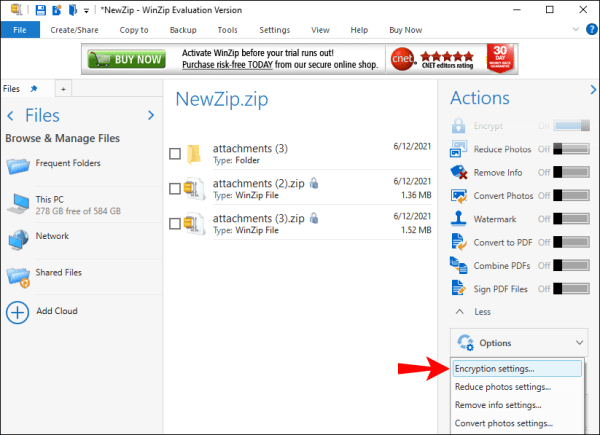This screenshot has width=600, height=435.
Task: Click the Network globe icon
Action: (18, 240)
